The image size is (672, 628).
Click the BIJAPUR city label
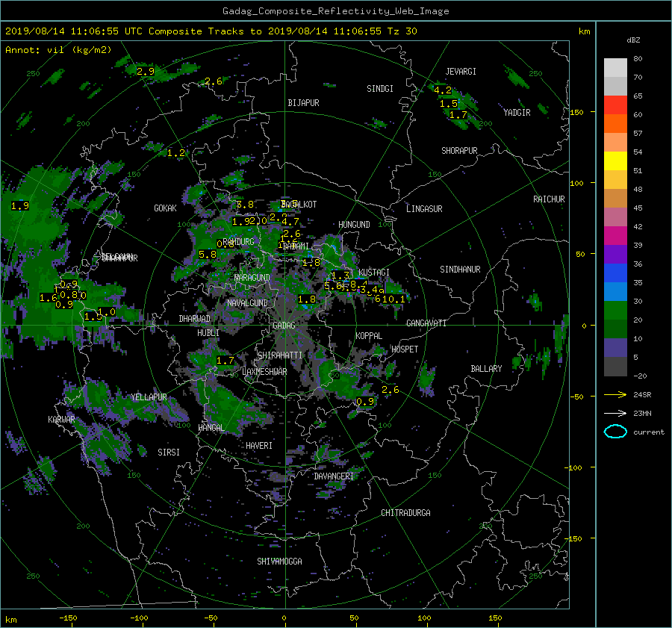(x=303, y=103)
